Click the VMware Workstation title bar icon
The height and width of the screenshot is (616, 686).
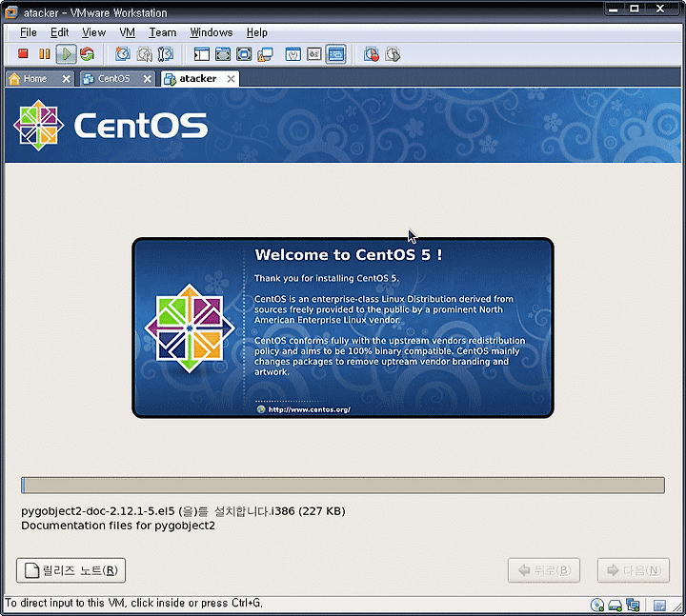point(11,12)
